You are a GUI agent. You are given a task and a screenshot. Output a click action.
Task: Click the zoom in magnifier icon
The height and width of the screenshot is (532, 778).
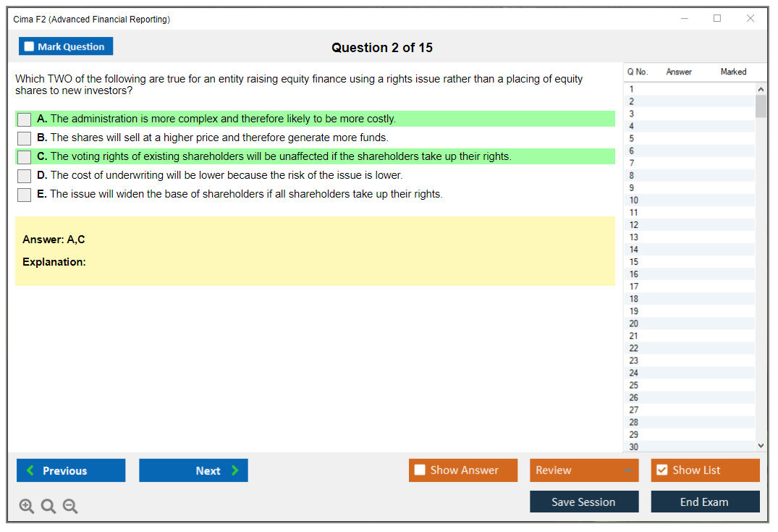(x=27, y=507)
